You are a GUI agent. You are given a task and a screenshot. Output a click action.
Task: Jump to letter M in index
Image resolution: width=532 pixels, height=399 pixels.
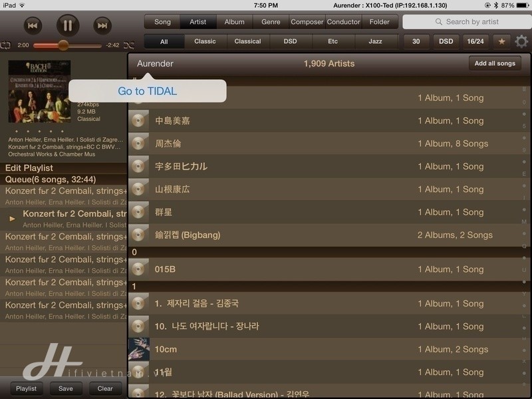click(524, 221)
